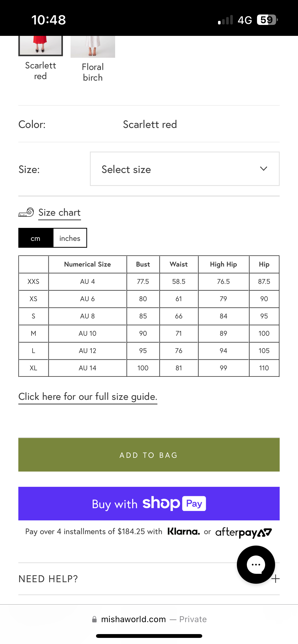The image size is (298, 644).
Task: Click the Klarna logo
Action: pos(184,531)
